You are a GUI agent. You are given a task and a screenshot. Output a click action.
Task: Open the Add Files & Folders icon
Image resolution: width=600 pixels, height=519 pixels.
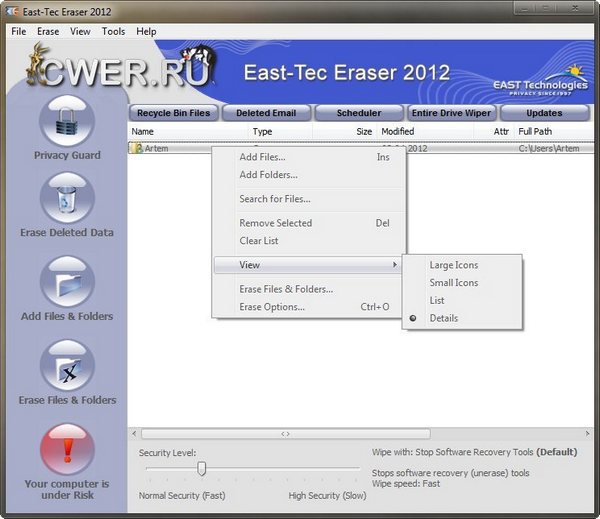(67, 282)
